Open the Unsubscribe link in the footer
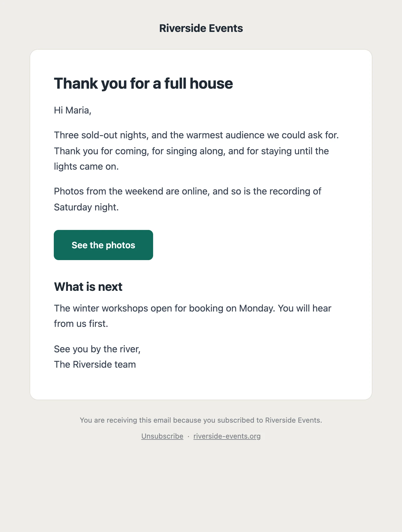 click(x=162, y=436)
